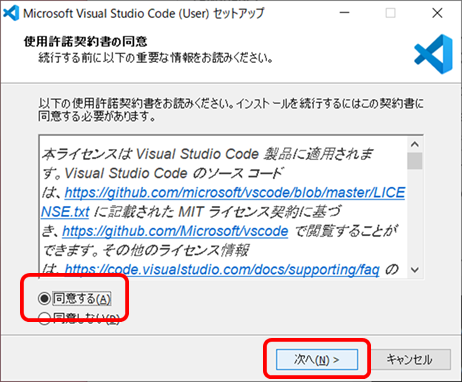The height and width of the screenshot is (382, 462).
Task: Minimize the setup window
Action: pyautogui.click(x=344, y=13)
